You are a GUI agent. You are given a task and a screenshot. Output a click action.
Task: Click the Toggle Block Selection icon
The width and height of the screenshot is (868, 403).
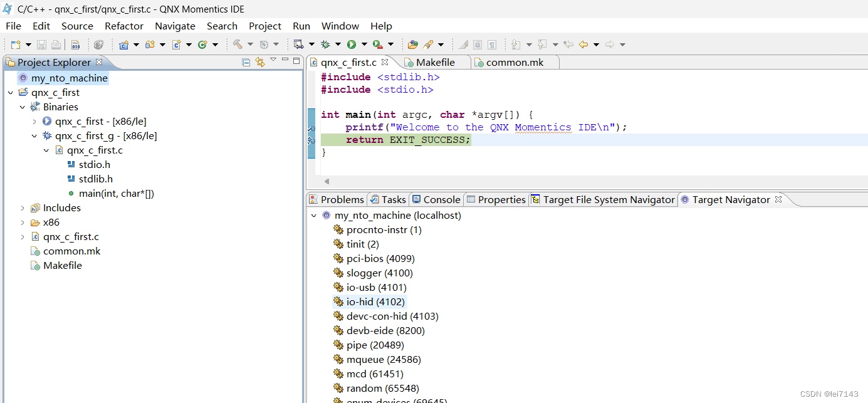478,44
